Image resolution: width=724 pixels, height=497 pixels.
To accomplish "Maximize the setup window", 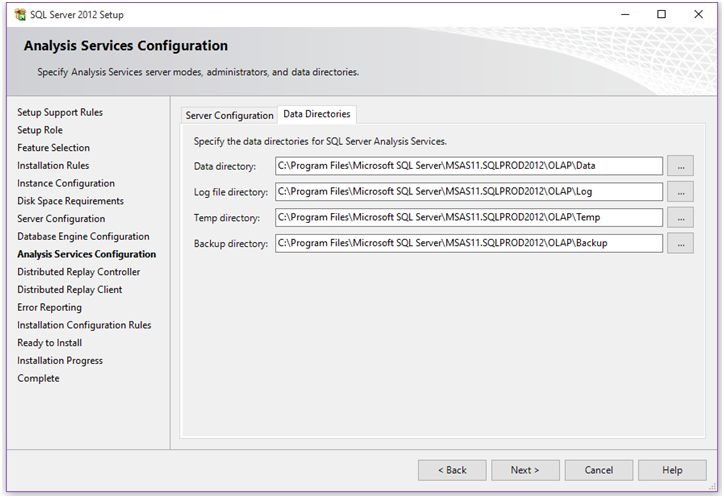I will pyautogui.click(x=661, y=14).
